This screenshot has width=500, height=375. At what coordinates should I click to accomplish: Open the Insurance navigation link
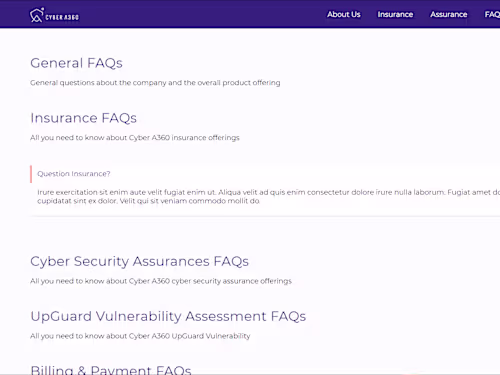click(x=395, y=14)
